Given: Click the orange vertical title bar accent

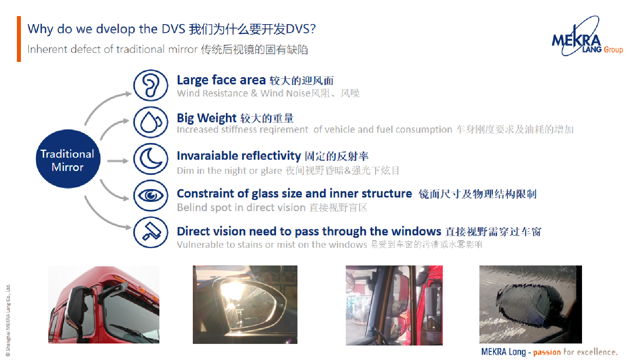Looking at the screenshot, I should click(19, 39).
